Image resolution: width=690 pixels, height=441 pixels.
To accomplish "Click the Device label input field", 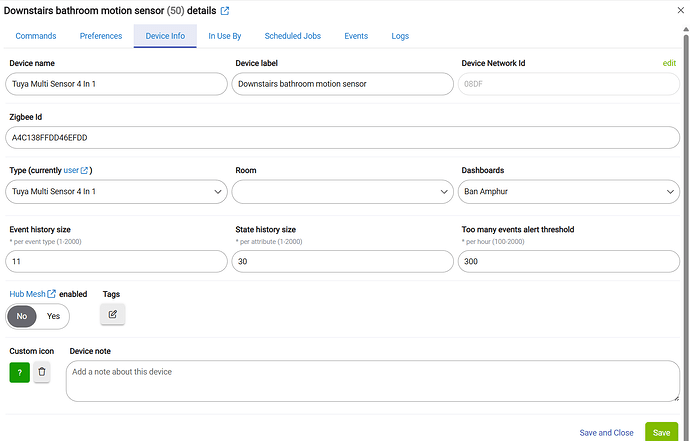I will [342, 84].
